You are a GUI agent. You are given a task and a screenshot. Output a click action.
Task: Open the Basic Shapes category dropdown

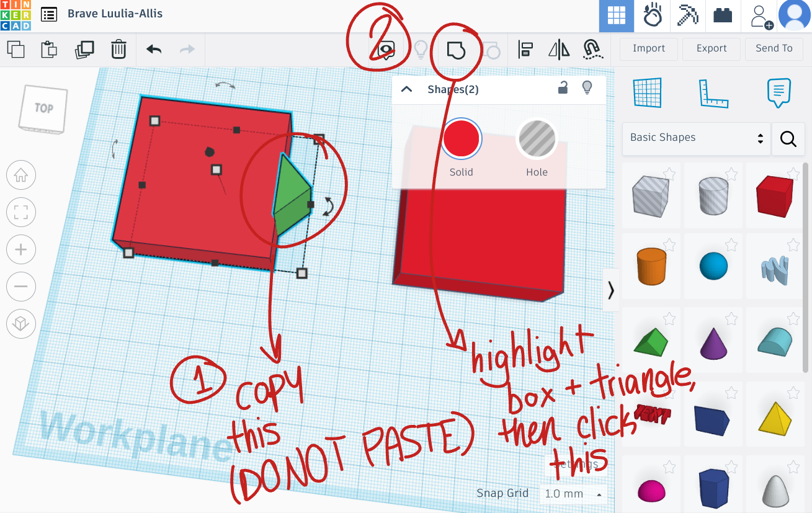[696, 138]
